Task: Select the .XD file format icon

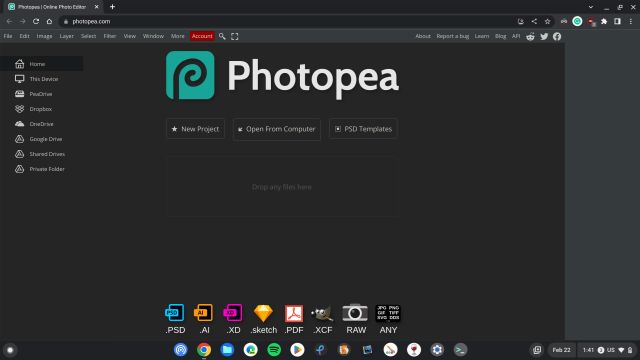Action: pos(233,319)
